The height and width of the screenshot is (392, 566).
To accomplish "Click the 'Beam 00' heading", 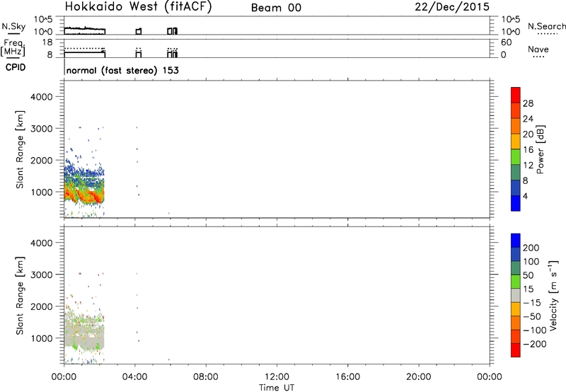I will coord(276,8).
